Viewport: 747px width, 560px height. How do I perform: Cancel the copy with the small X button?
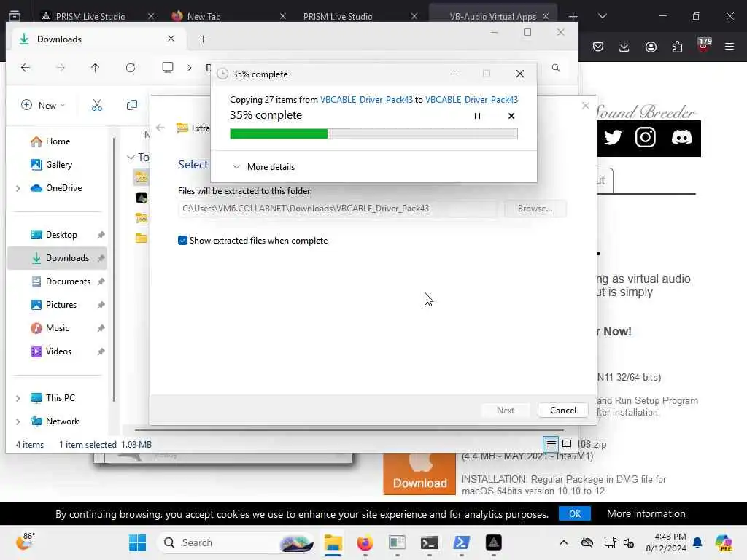511,116
